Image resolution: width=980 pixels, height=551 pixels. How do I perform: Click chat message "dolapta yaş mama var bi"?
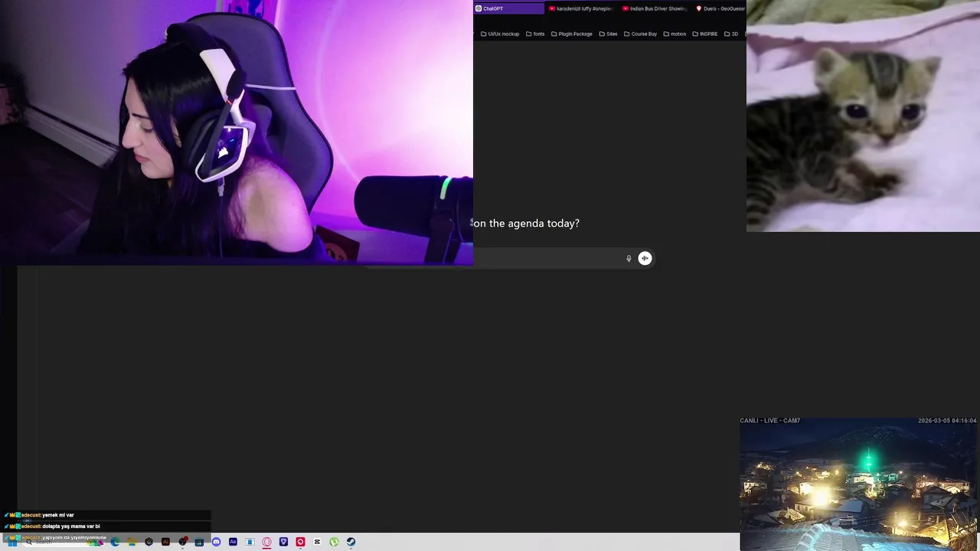pyautogui.click(x=71, y=527)
